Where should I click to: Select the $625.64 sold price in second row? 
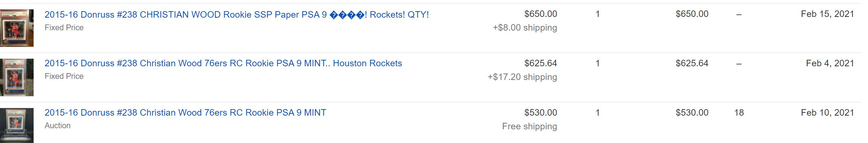coord(540,63)
